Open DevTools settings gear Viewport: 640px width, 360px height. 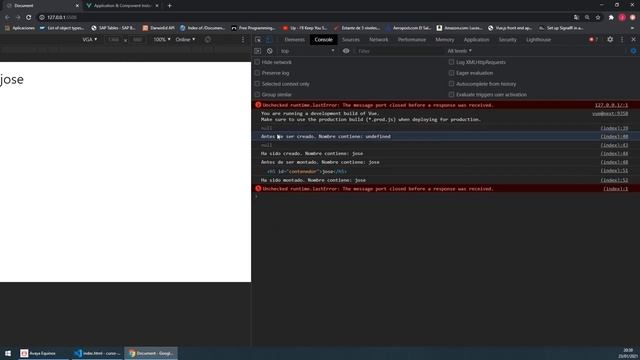tap(610, 40)
